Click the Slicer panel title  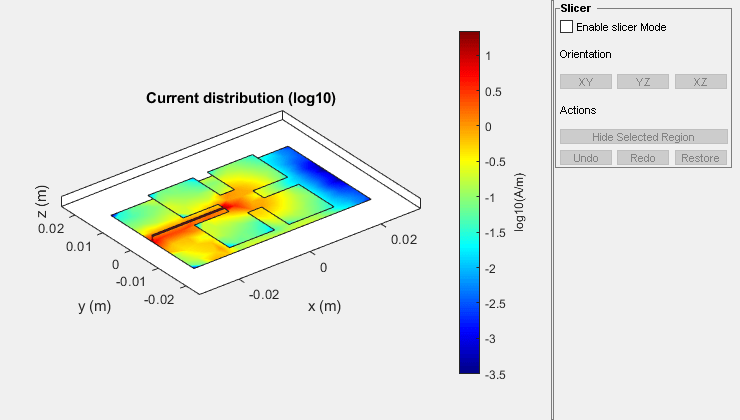578,8
